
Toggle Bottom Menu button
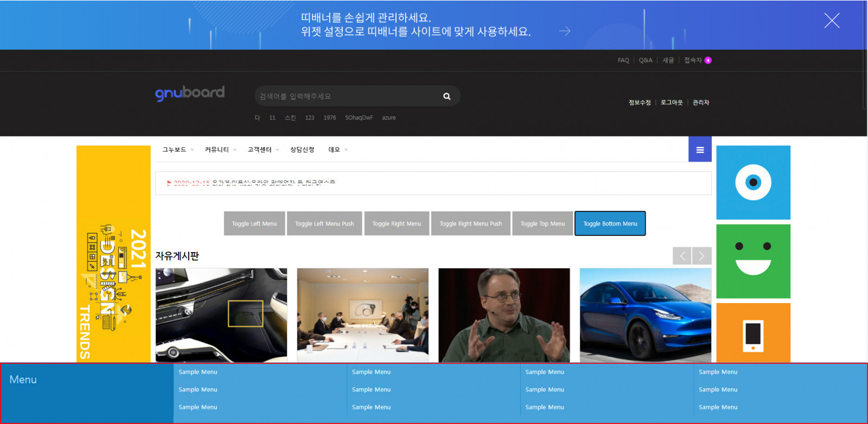(x=610, y=223)
